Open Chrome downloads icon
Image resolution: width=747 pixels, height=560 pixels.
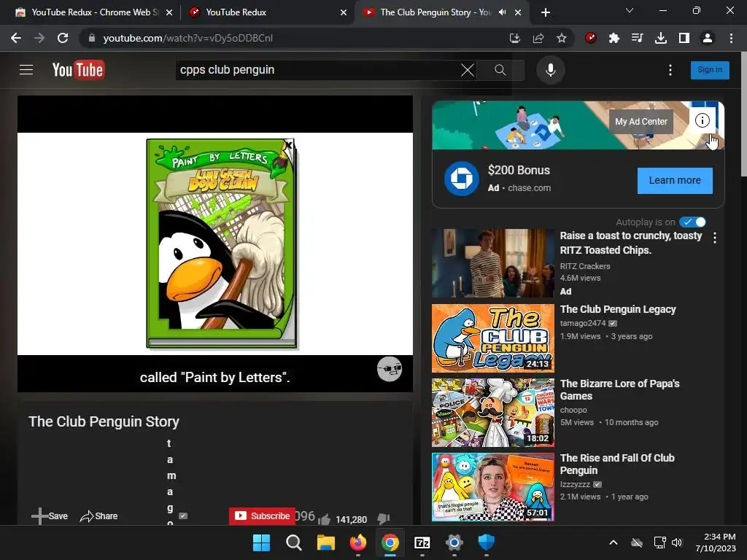point(661,38)
